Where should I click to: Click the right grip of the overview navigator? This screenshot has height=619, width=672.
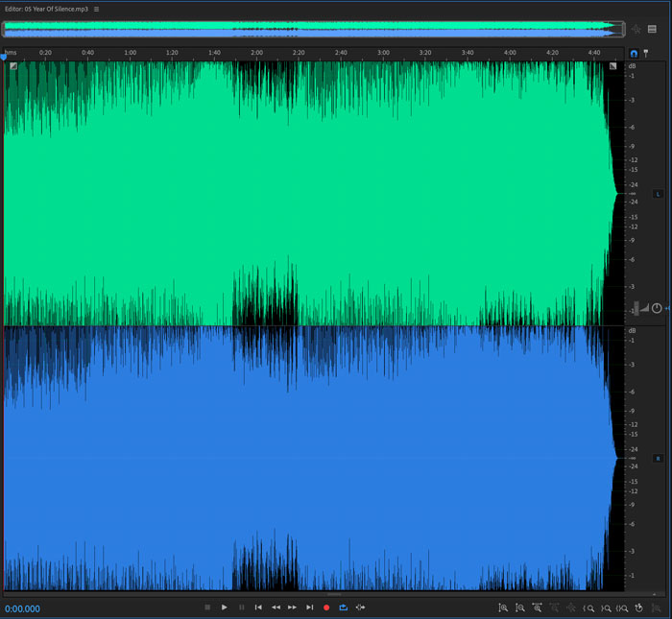(x=623, y=29)
